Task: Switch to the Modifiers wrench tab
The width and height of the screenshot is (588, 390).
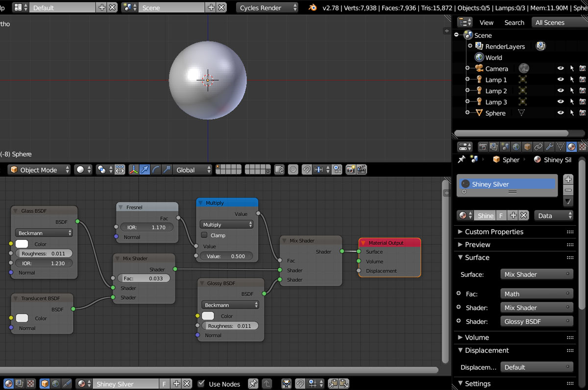Action: pyautogui.click(x=549, y=147)
